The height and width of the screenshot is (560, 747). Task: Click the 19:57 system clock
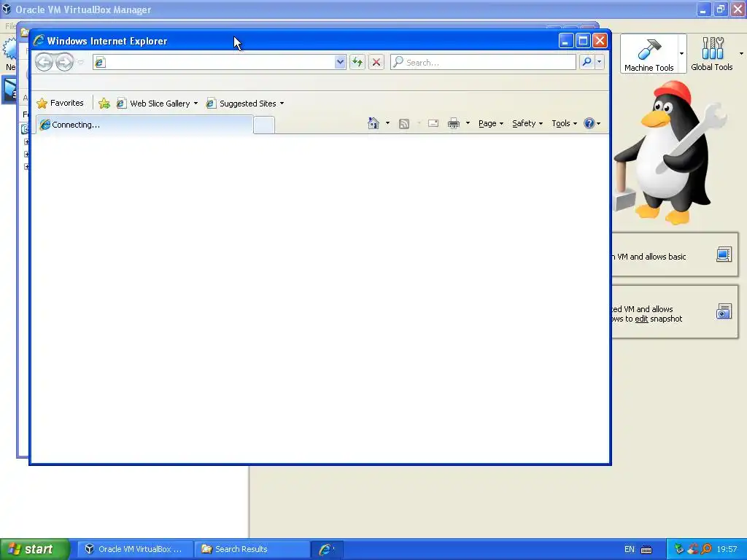point(727,549)
